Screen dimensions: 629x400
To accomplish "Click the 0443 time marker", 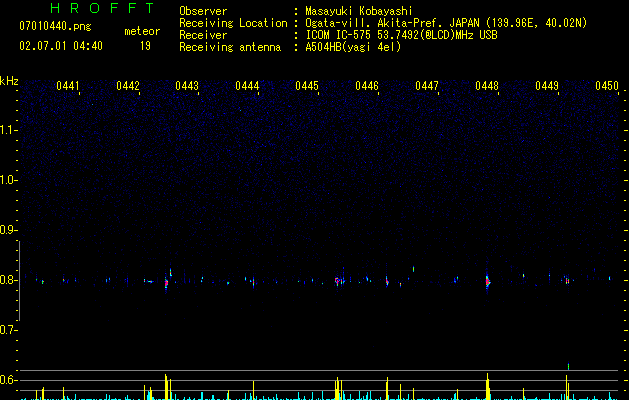I will point(187,86).
